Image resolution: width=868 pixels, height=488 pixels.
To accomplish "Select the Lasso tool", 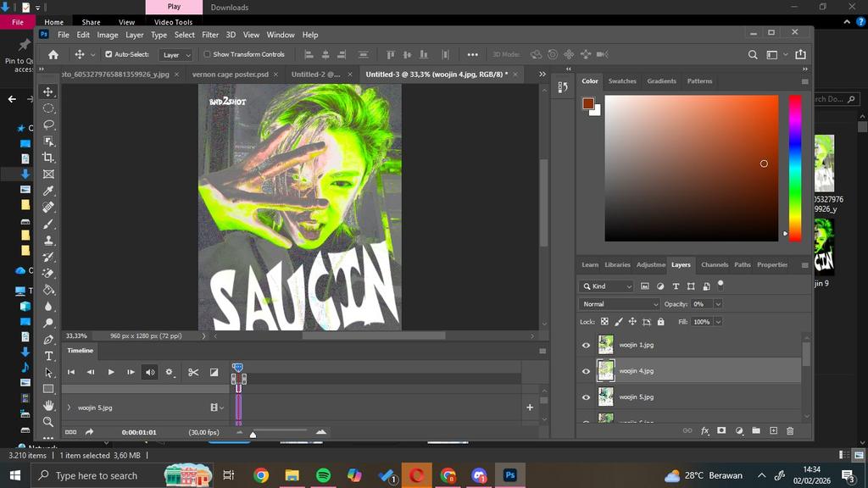I will tap(48, 125).
